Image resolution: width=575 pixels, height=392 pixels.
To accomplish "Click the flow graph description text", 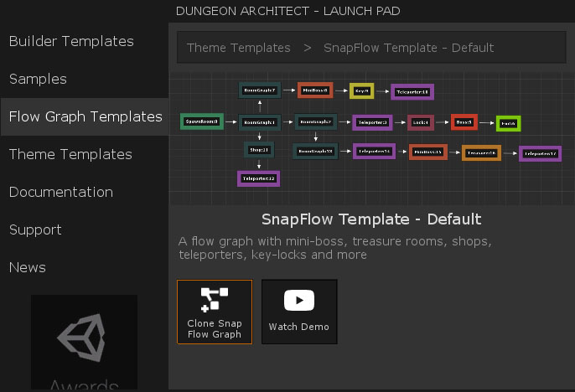I will coord(334,248).
